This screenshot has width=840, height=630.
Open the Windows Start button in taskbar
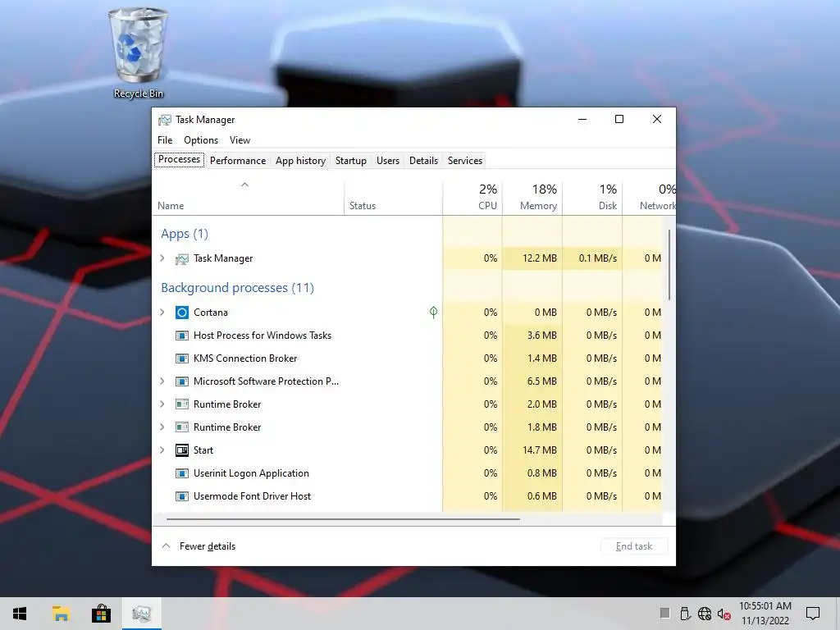coord(20,614)
